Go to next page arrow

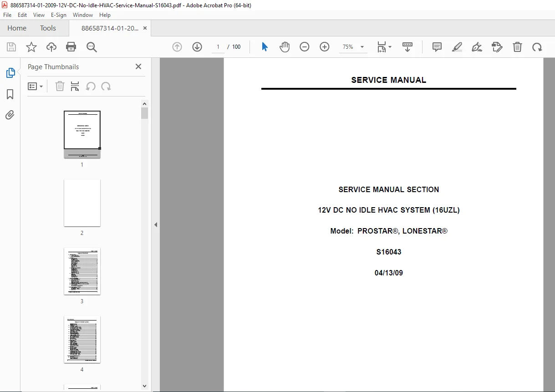pos(197,47)
